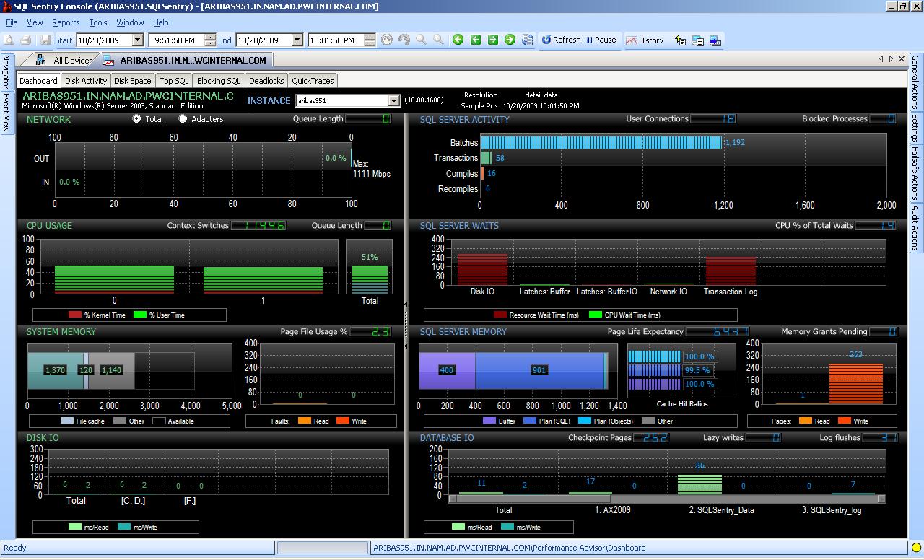
Task: Click the undo curved arrow toolbar icon
Action: 404,40
